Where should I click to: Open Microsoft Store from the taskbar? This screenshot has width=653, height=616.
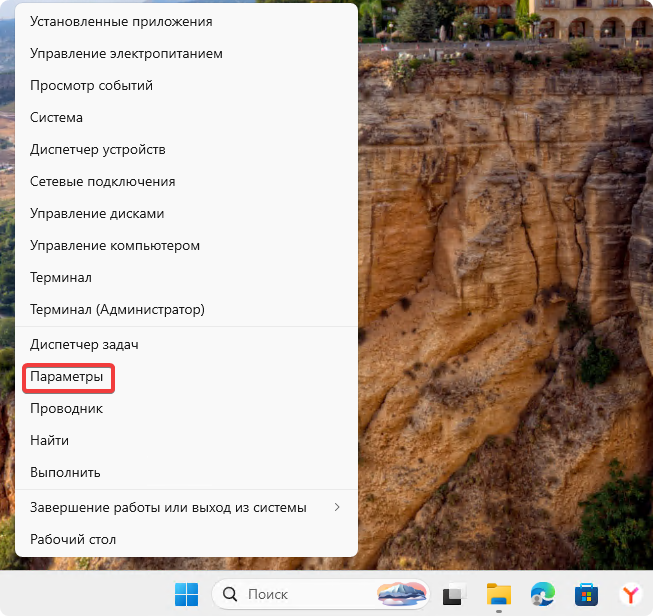click(x=585, y=594)
